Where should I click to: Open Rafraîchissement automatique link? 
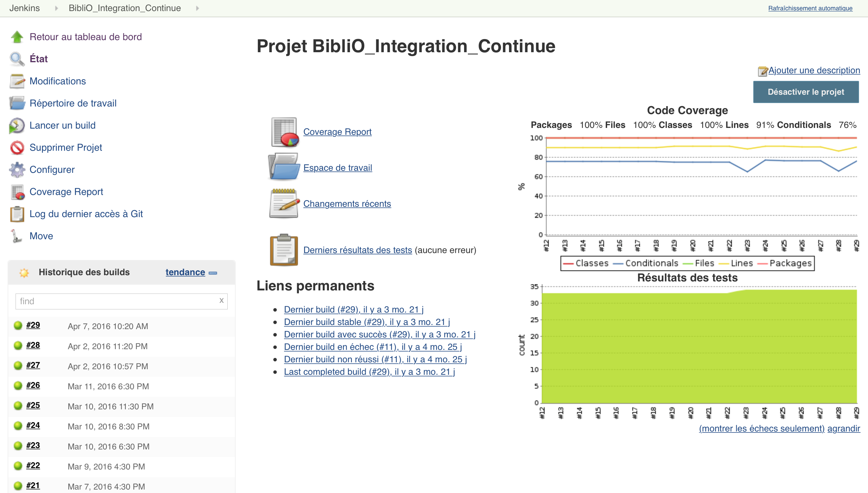(x=810, y=8)
